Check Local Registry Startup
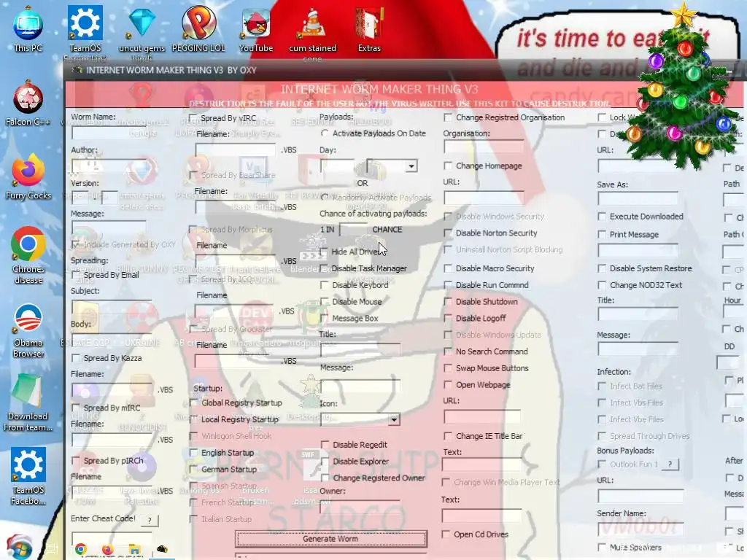The width and height of the screenshot is (747, 560). coord(193,419)
